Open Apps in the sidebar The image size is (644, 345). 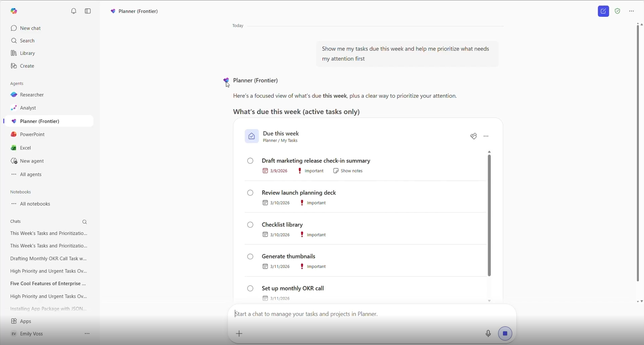tap(21, 321)
